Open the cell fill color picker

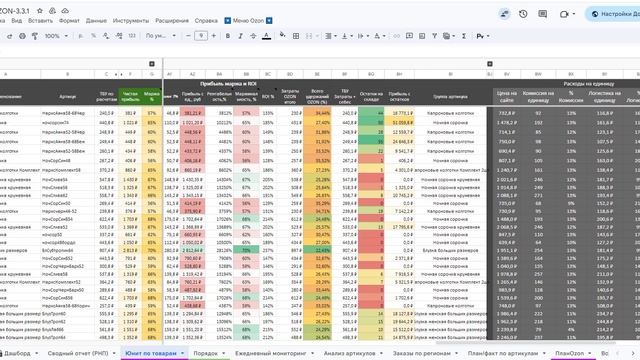282,36
